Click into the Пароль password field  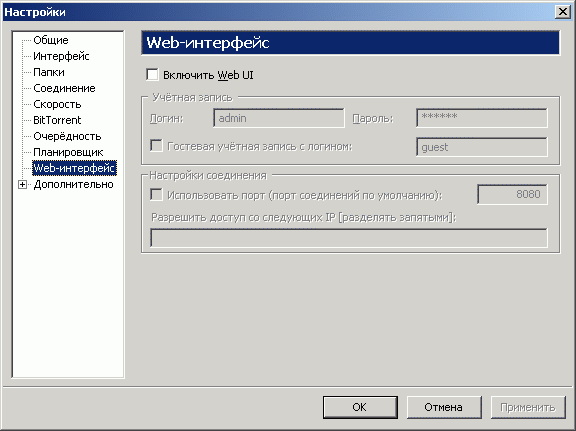tap(482, 118)
